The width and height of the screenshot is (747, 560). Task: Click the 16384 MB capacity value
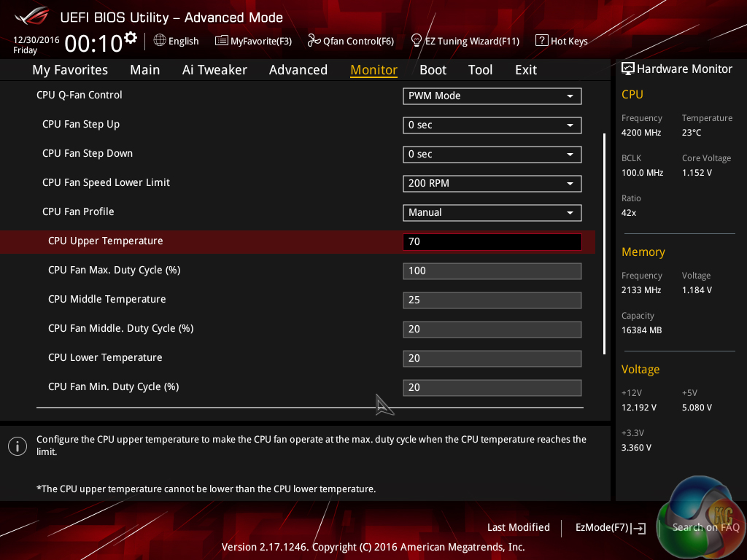tap(641, 330)
